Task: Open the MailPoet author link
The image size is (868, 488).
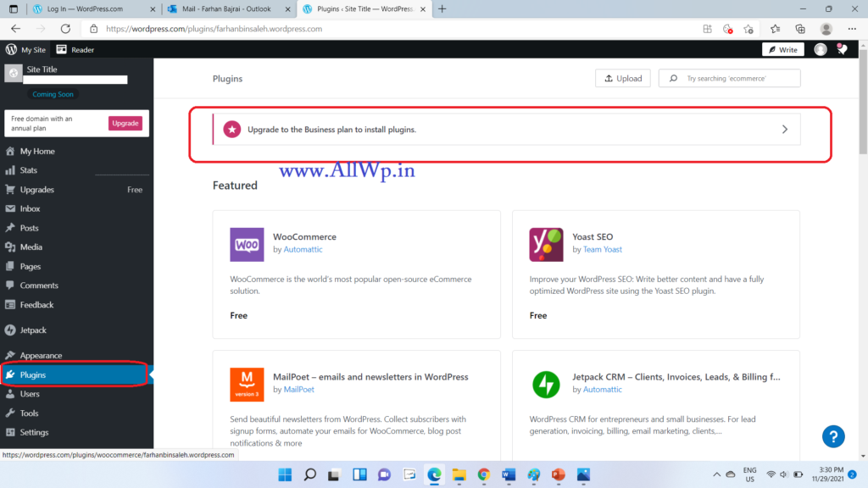Action: click(x=299, y=390)
